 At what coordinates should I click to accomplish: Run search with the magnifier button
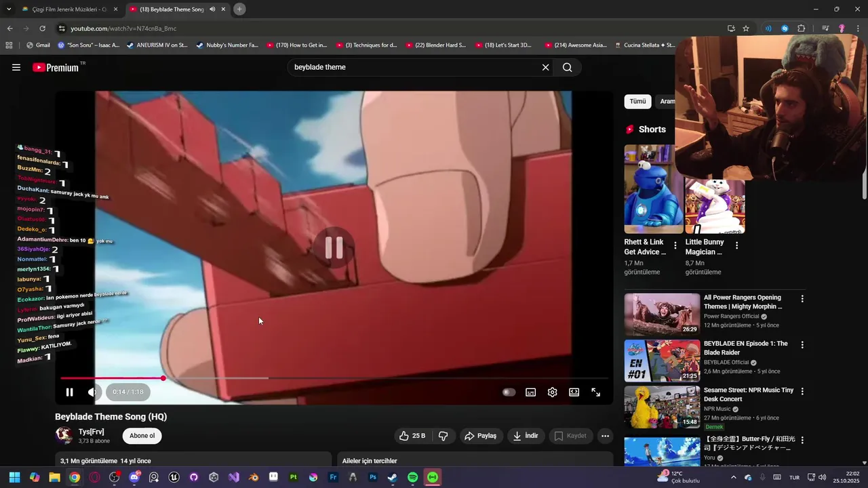(x=568, y=67)
